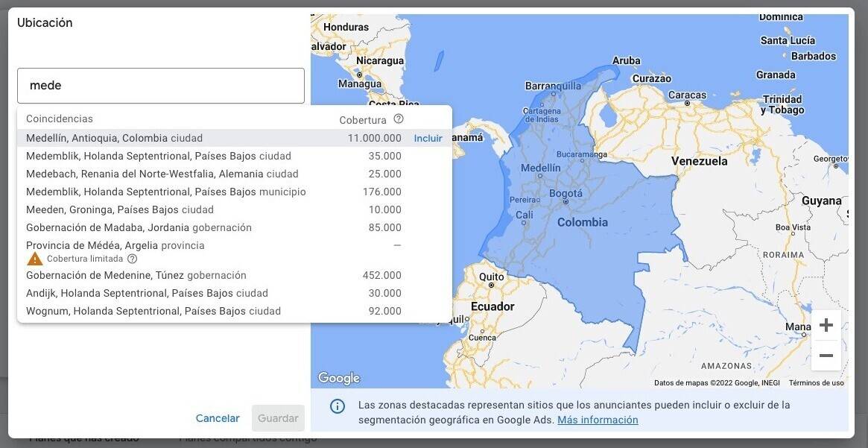
Task: Open the Más información link
Action: 598,420
